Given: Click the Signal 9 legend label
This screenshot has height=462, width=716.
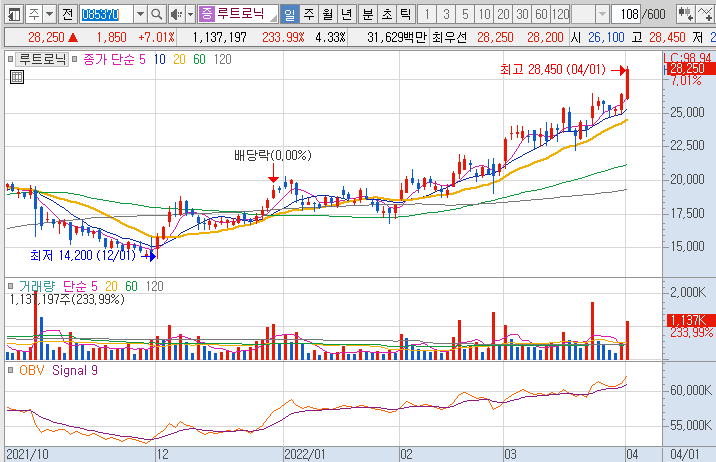Looking at the screenshot, I should tap(74, 370).
